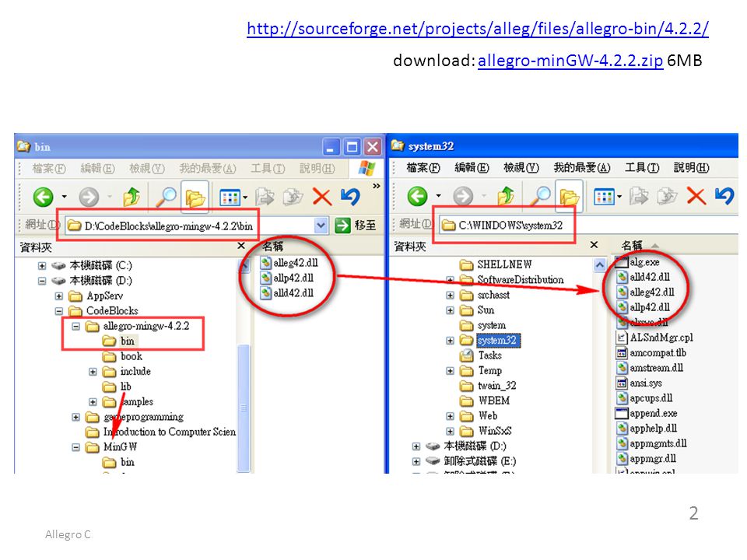Expand SoftwareDistribution folder node

point(450,279)
